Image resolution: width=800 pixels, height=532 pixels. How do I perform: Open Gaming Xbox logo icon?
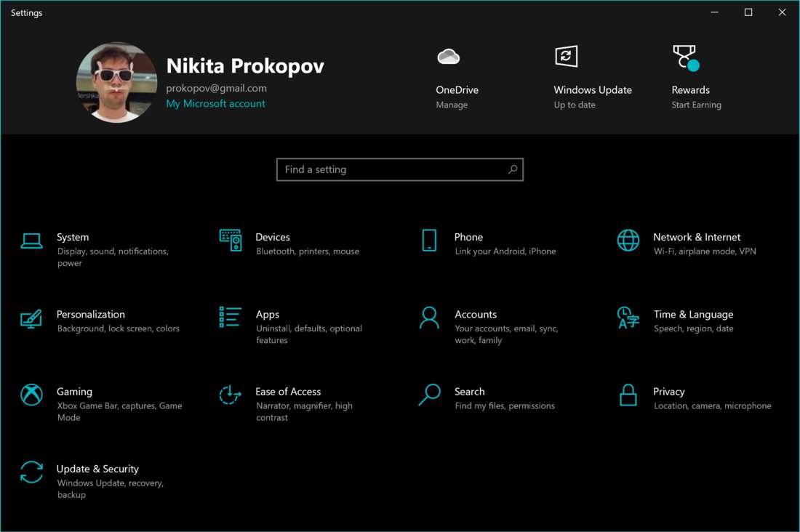31,395
